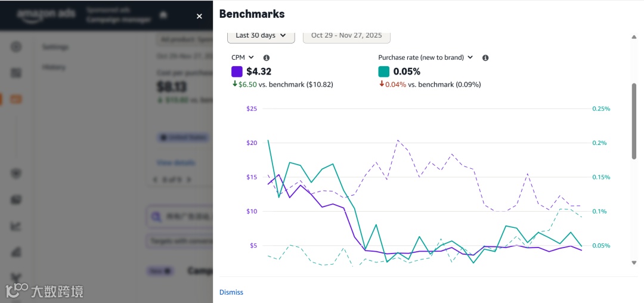The image size is (644, 303).
Task: Expand the CPM metric dropdown
Action: (243, 57)
